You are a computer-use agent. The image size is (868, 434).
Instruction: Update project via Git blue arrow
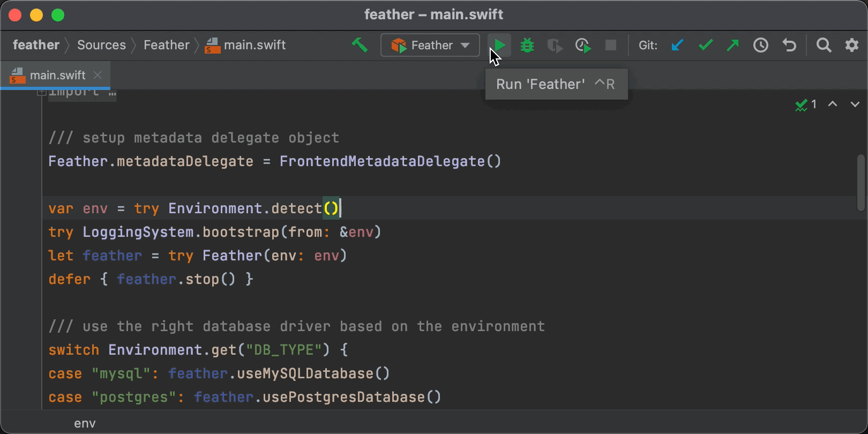click(677, 45)
